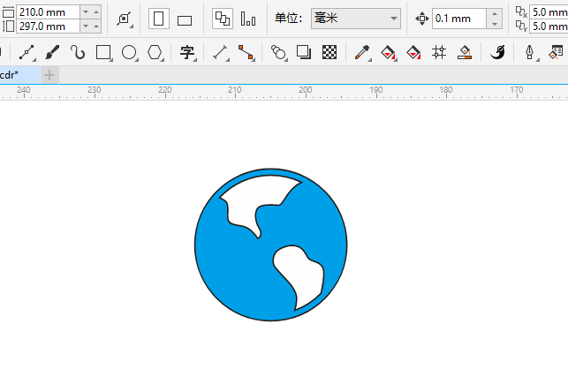568x392 pixels.
Task: Select the Transparency checkerboard tool
Action: tap(329, 53)
